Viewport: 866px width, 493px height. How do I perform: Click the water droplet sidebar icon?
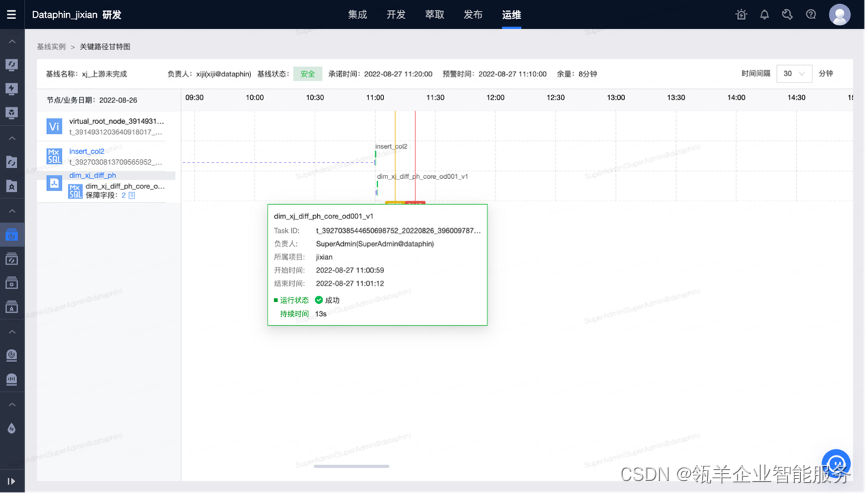pos(12,428)
